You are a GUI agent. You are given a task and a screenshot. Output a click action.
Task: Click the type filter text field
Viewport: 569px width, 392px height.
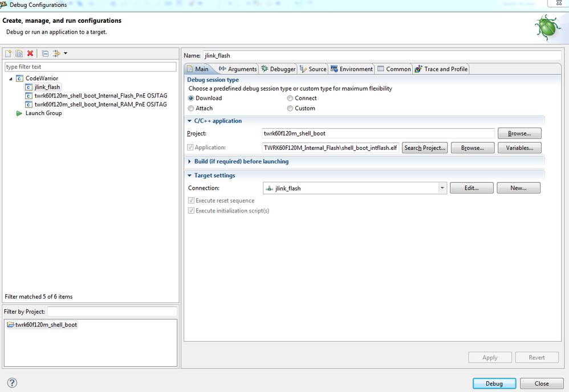coord(90,67)
